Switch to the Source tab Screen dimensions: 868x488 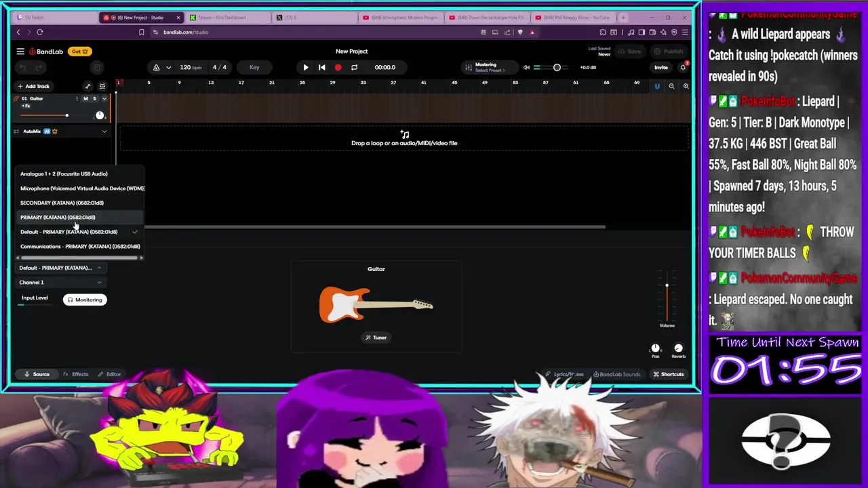(37, 374)
